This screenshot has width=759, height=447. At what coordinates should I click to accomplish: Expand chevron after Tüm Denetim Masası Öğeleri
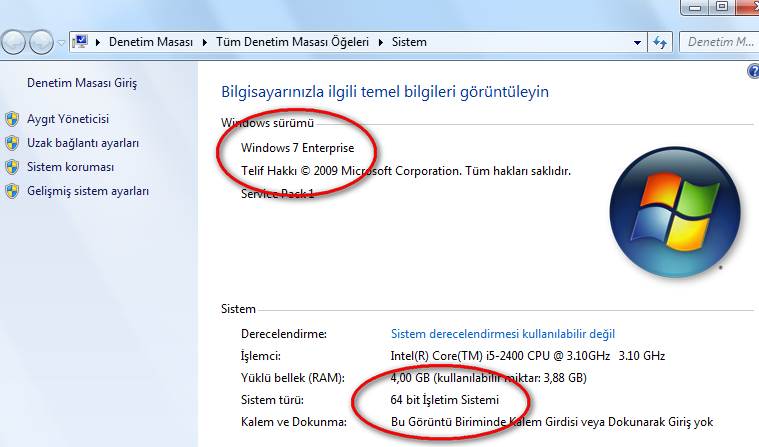pyautogui.click(x=378, y=42)
